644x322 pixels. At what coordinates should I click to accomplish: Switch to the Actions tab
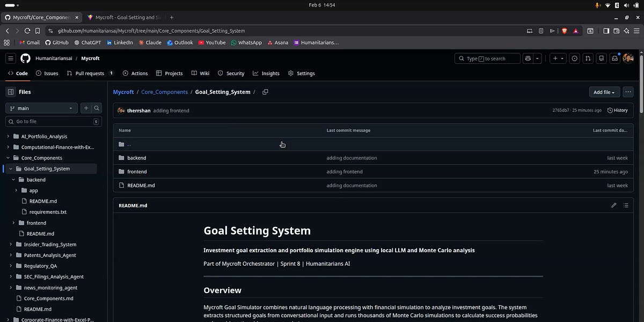tap(135, 74)
